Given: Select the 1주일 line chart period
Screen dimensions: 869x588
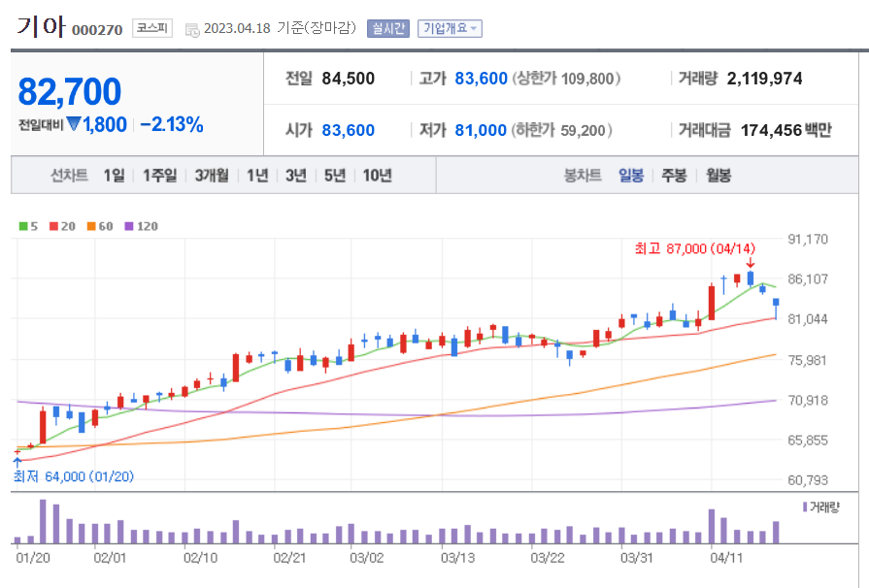Looking at the screenshot, I should pos(159,176).
